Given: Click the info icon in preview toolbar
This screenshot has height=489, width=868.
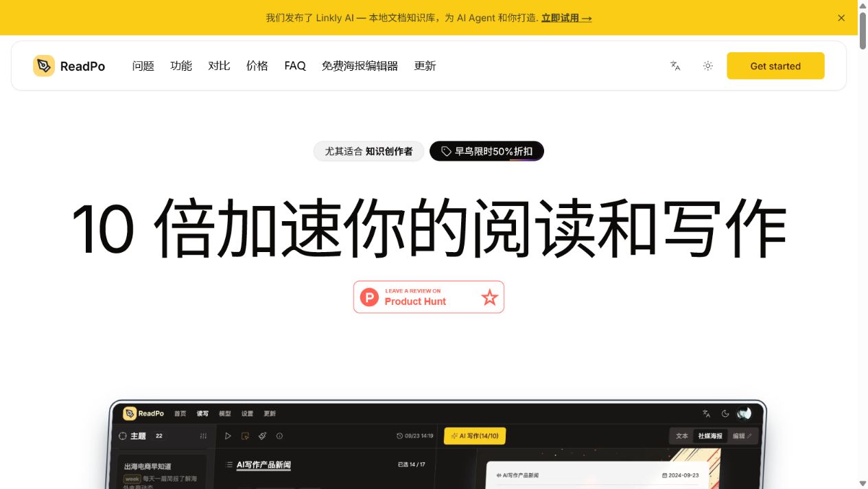Looking at the screenshot, I should pyautogui.click(x=279, y=435).
